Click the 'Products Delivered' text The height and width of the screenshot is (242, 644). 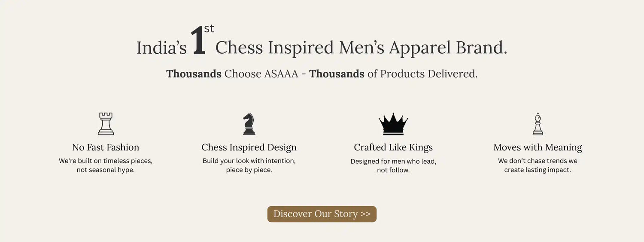pyautogui.click(x=428, y=74)
